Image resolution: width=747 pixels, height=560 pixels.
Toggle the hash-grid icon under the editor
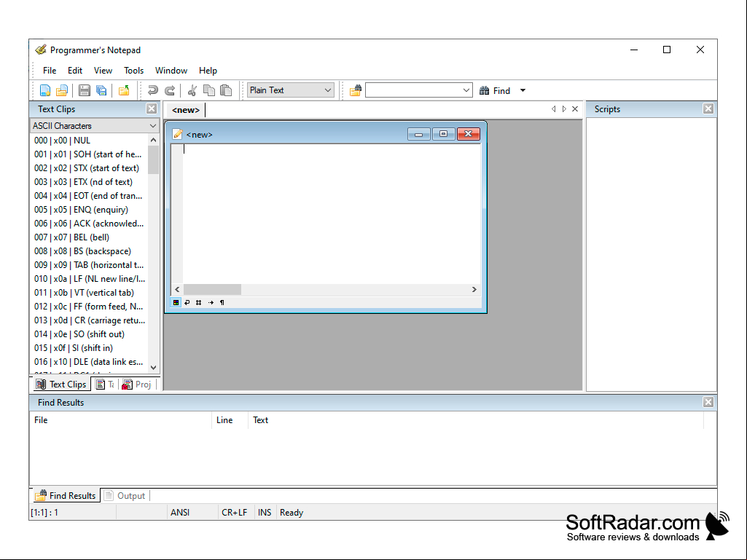point(199,302)
